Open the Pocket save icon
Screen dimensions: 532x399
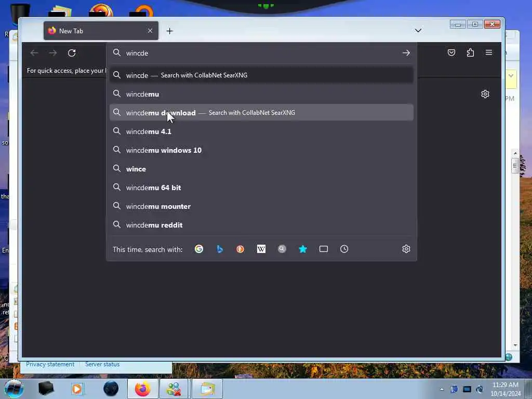click(451, 52)
